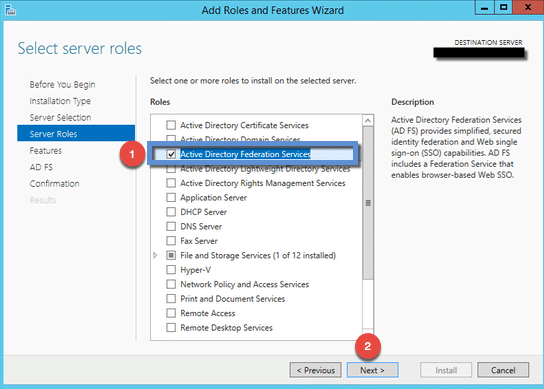
Task: Check Active Directory Certificate Services
Action: tap(171, 125)
